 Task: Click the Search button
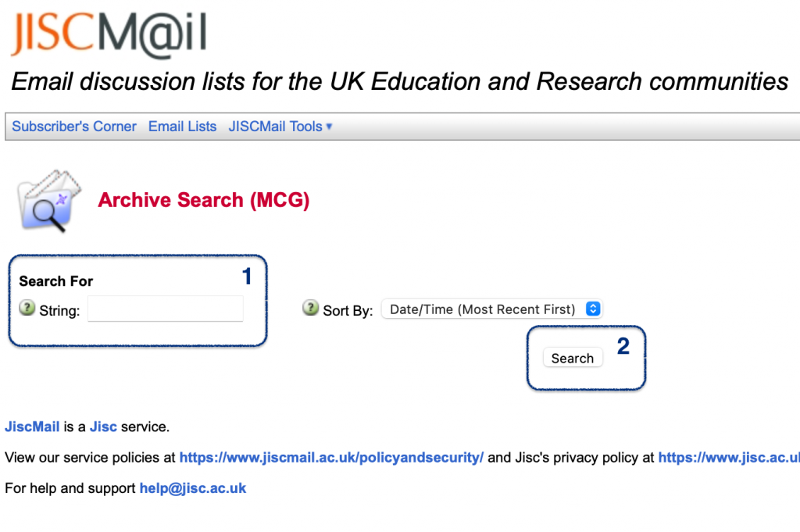(x=573, y=358)
